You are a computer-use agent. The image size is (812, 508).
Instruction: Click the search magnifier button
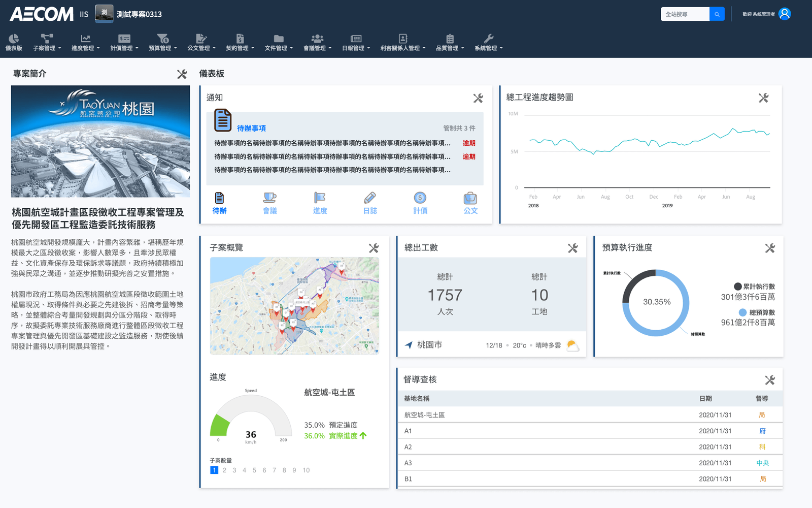point(717,14)
